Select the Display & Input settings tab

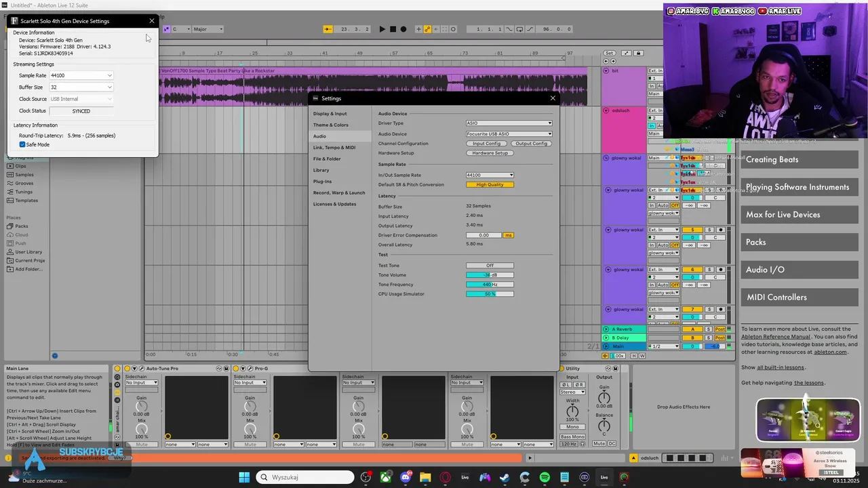pyautogui.click(x=330, y=114)
